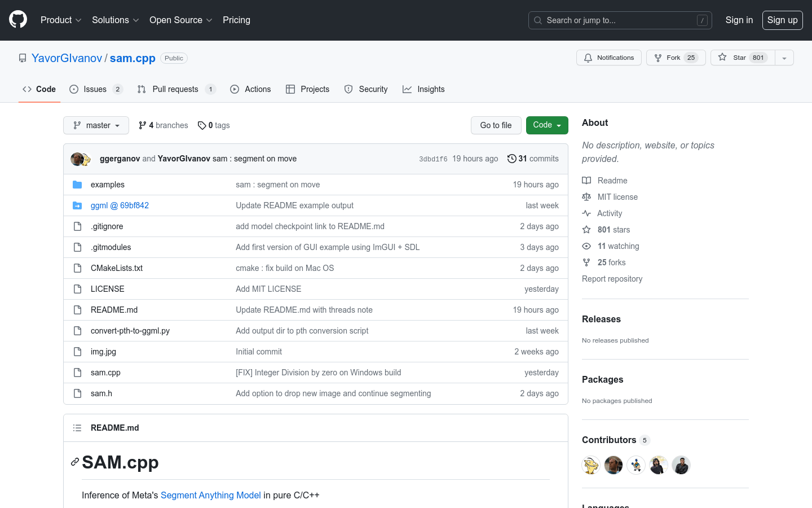
Task: Expand the green Code download dropdown
Action: pyautogui.click(x=547, y=125)
